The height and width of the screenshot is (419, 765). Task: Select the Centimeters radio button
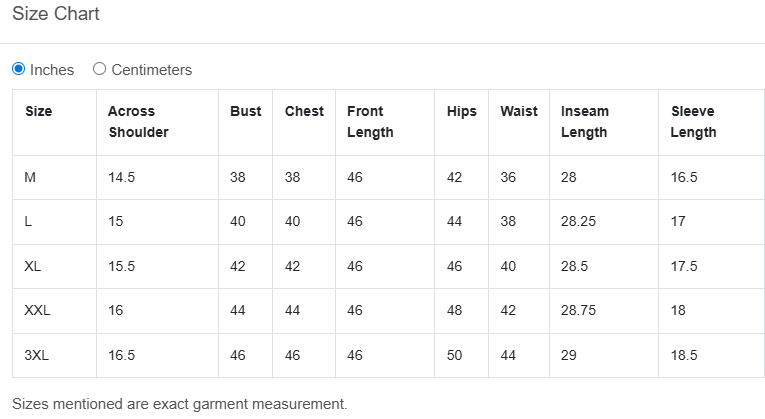pyautogui.click(x=99, y=69)
